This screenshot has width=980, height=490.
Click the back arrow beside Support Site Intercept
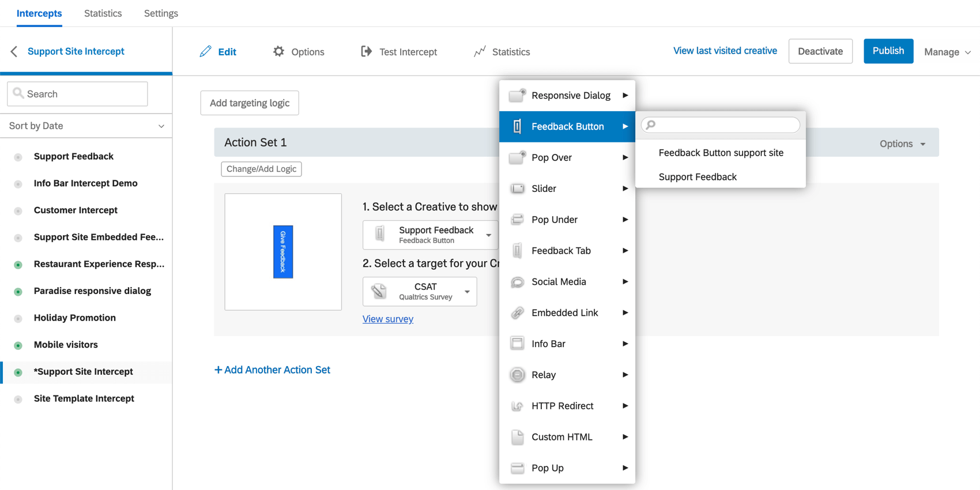click(14, 52)
